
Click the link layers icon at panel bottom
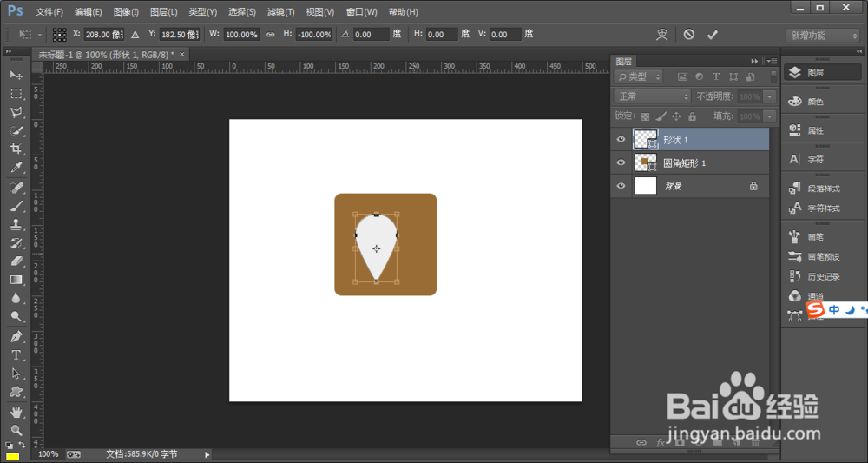click(641, 442)
